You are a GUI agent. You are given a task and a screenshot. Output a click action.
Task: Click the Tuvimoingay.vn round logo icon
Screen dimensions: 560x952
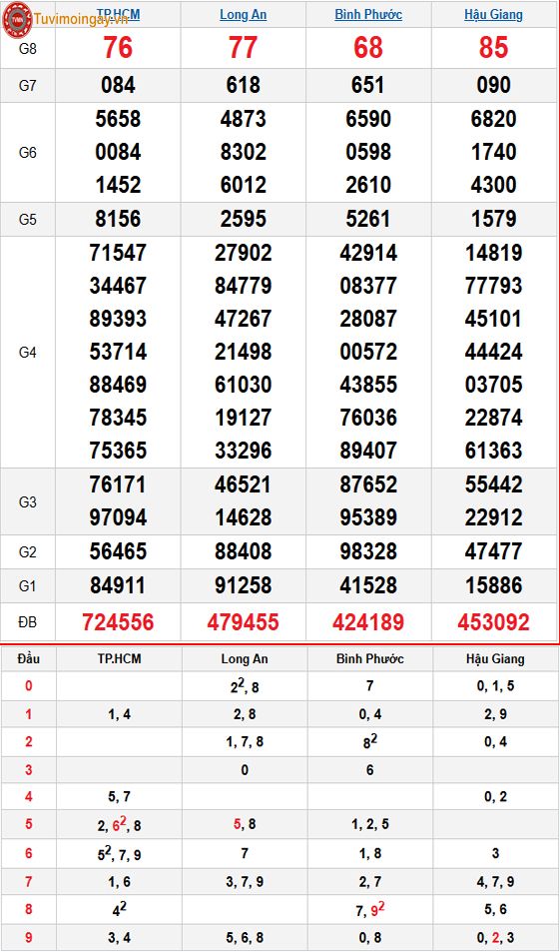(x=16, y=19)
